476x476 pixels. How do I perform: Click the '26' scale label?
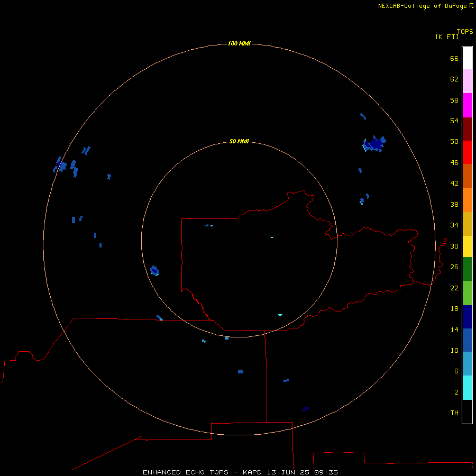(x=454, y=267)
